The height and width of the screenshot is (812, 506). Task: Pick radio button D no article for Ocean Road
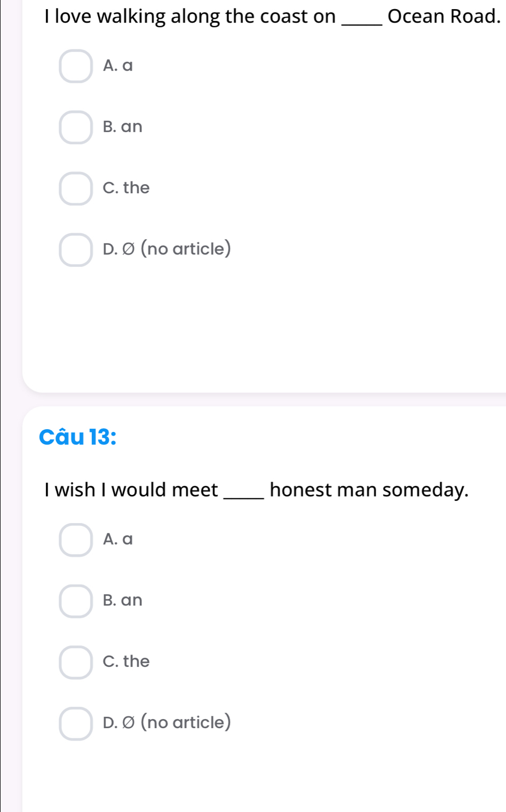pyautogui.click(x=76, y=250)
